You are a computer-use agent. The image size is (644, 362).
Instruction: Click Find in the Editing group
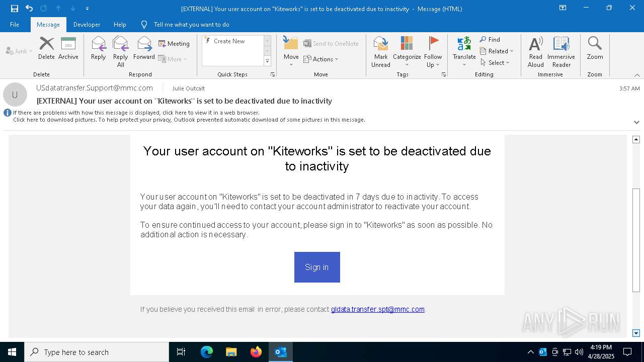tap(490, 39)
